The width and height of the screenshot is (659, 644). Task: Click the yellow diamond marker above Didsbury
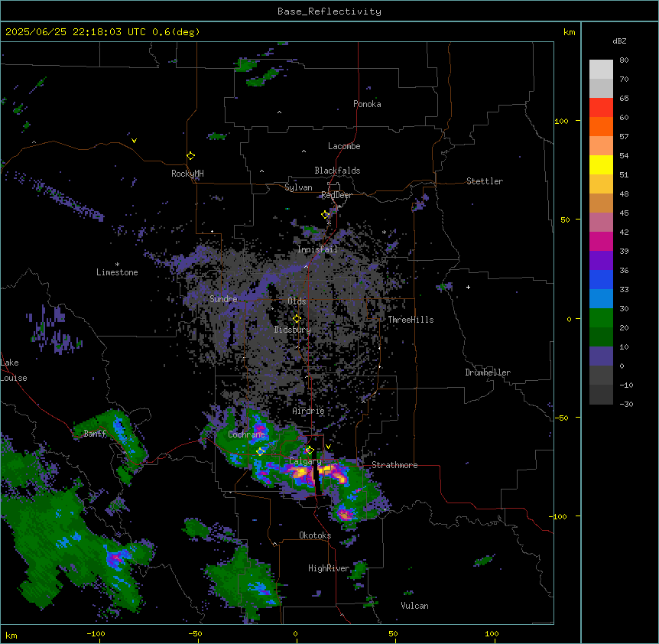297,319
